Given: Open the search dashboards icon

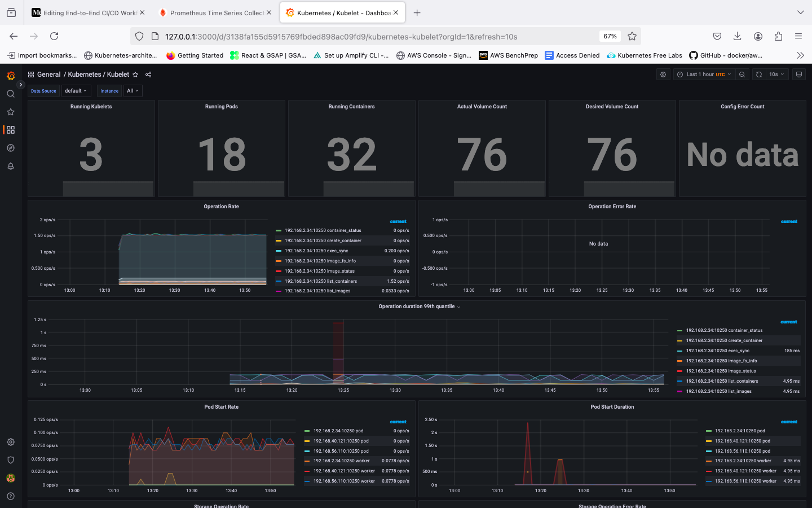Looking at the screenshot, I should [x=11, y=94].
